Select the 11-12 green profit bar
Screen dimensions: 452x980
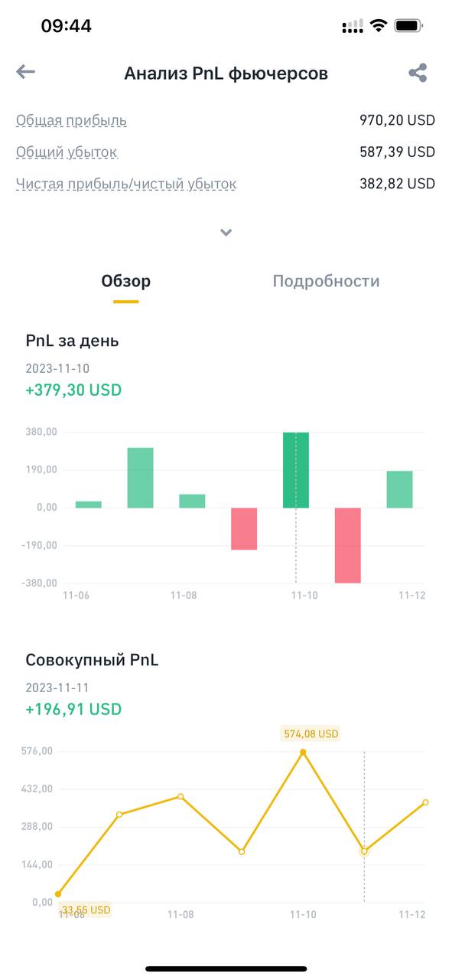pos(400,489)
